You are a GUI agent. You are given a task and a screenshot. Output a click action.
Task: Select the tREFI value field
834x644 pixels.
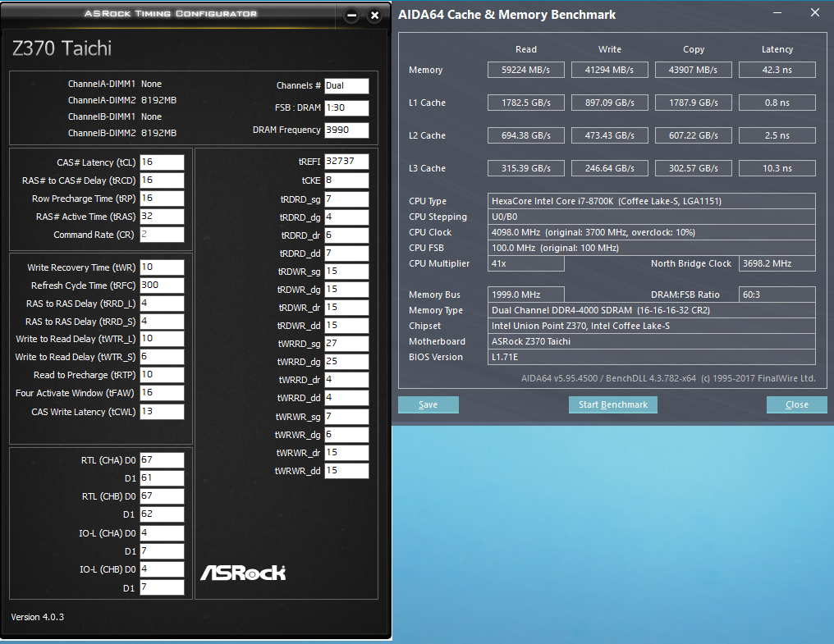346,162
